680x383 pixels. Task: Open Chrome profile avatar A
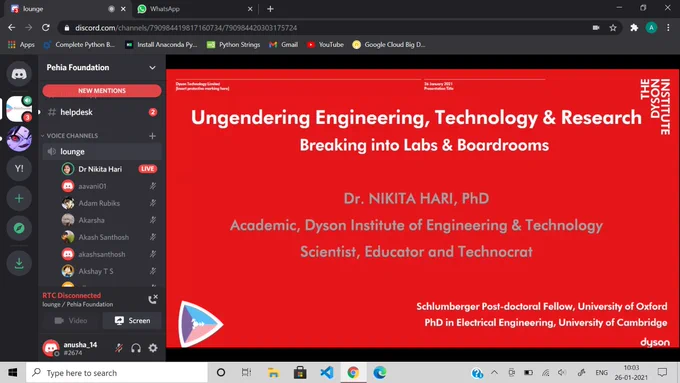click(x=651, y=28)
